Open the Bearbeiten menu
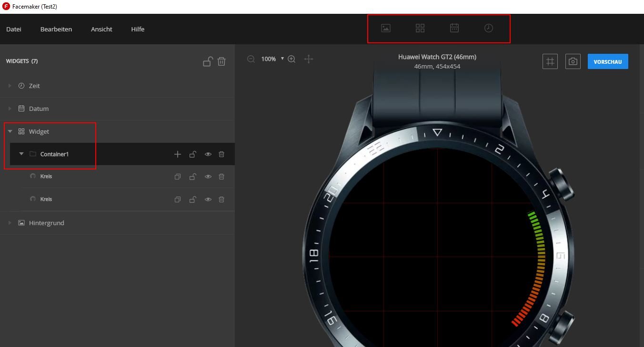 coord(56,29)
